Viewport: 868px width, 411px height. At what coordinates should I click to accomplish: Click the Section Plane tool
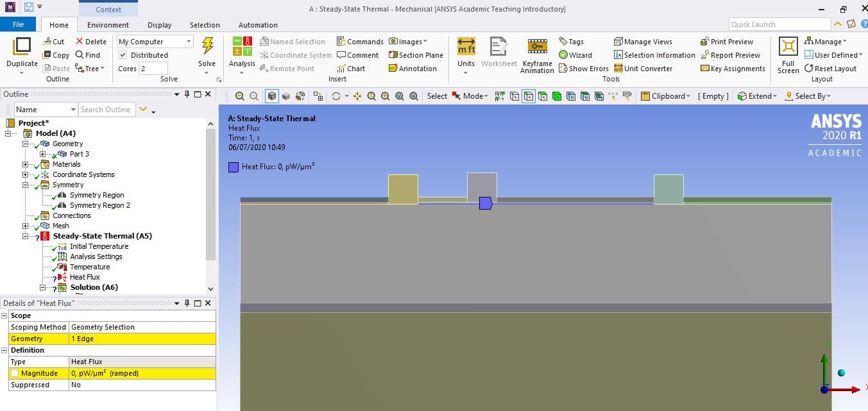point(416,55)
